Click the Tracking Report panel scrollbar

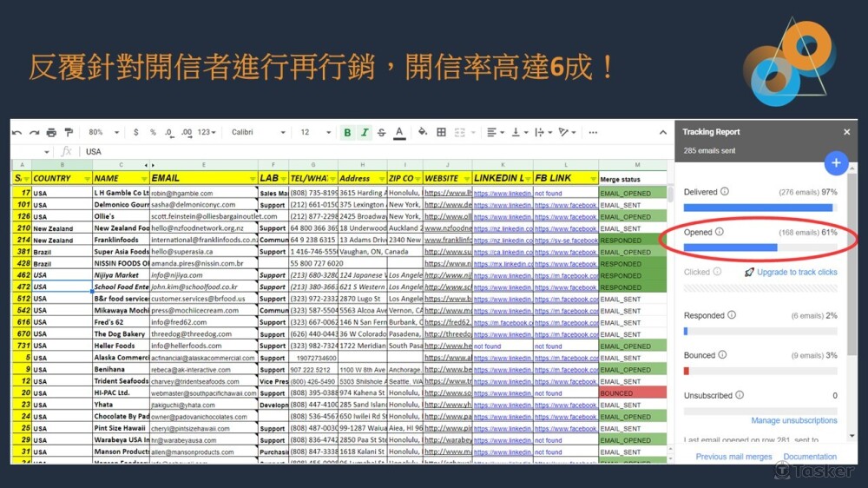pos(852,266)
